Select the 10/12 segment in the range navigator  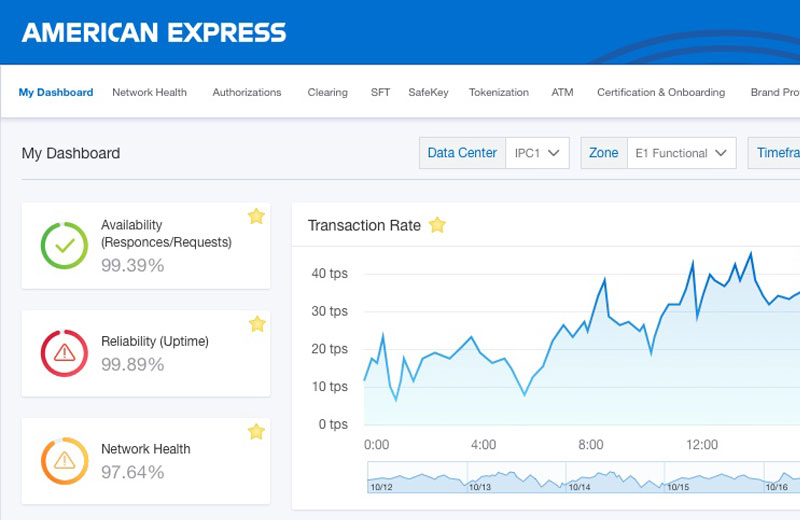pos(417,478)
